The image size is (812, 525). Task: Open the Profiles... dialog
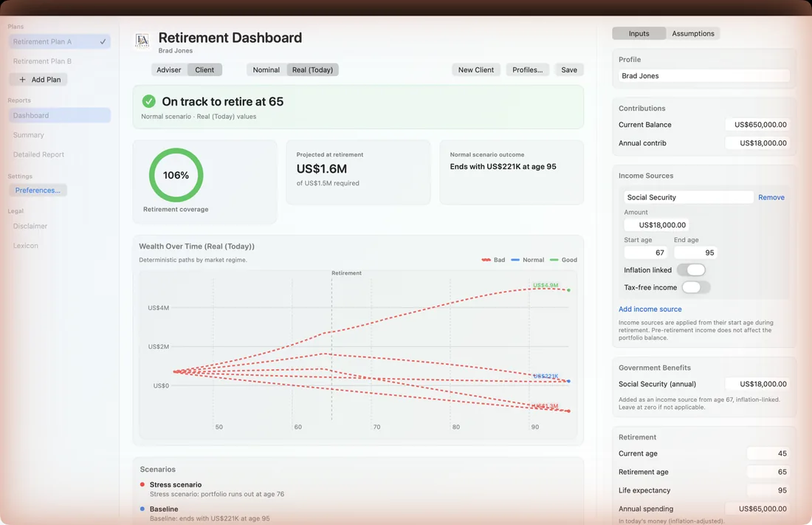pos(528,69)
